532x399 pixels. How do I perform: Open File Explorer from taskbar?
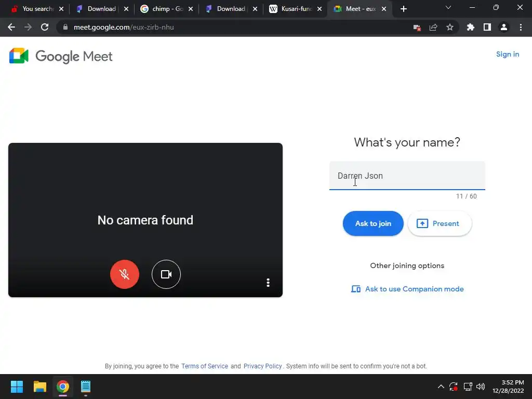(x=39, y=387)
